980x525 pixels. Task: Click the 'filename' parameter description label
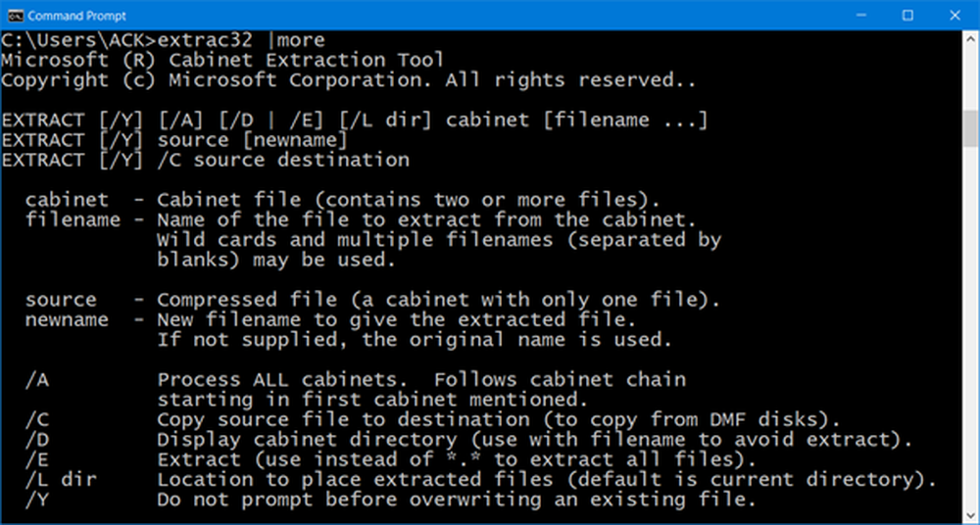click(73, 220)
